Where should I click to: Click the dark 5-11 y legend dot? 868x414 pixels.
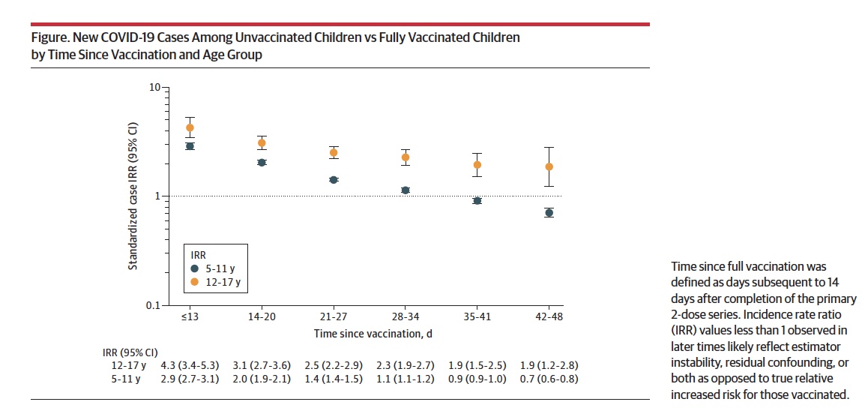pos(195,268)
